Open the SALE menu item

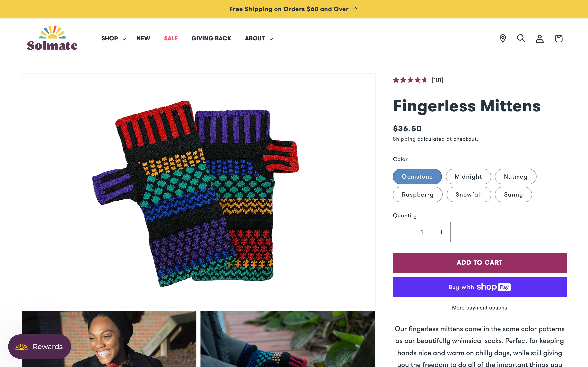[x=170, y=38]
